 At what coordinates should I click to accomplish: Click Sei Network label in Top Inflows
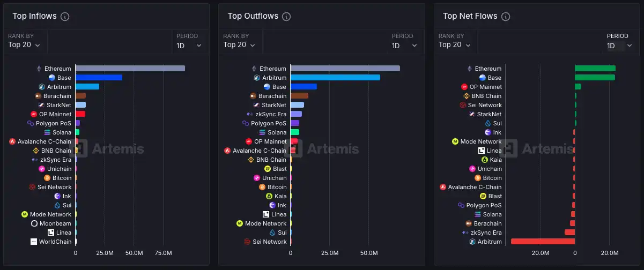click(54, 187)
